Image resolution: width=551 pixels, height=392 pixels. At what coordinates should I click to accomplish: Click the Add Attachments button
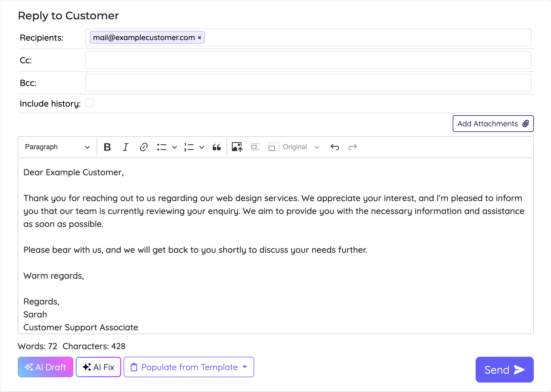coord(493,124)
